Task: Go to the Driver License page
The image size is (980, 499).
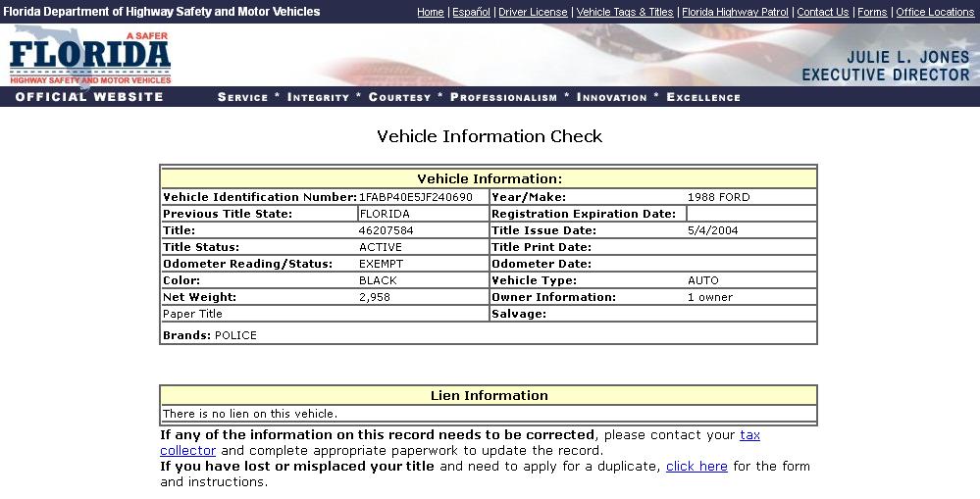Action: pyautogui.click(x=533, y=12)
